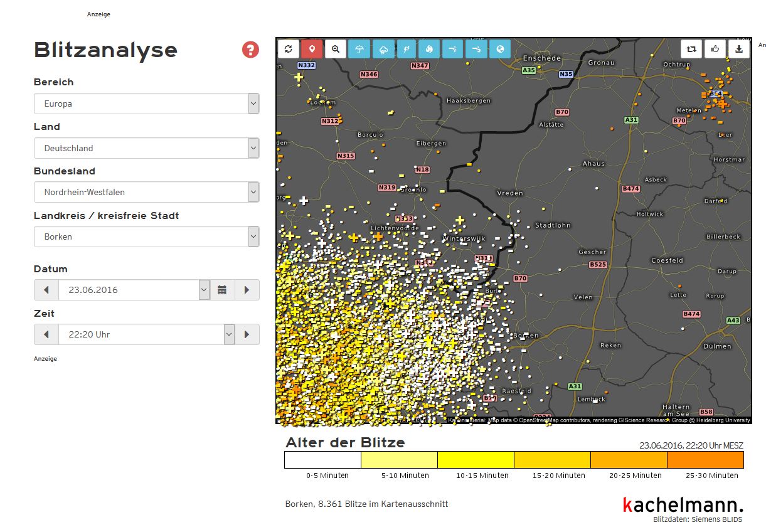Viewport: 766px width, 532px height.
Task: Click the share retweet icon
Action: (x=691, y=48)
